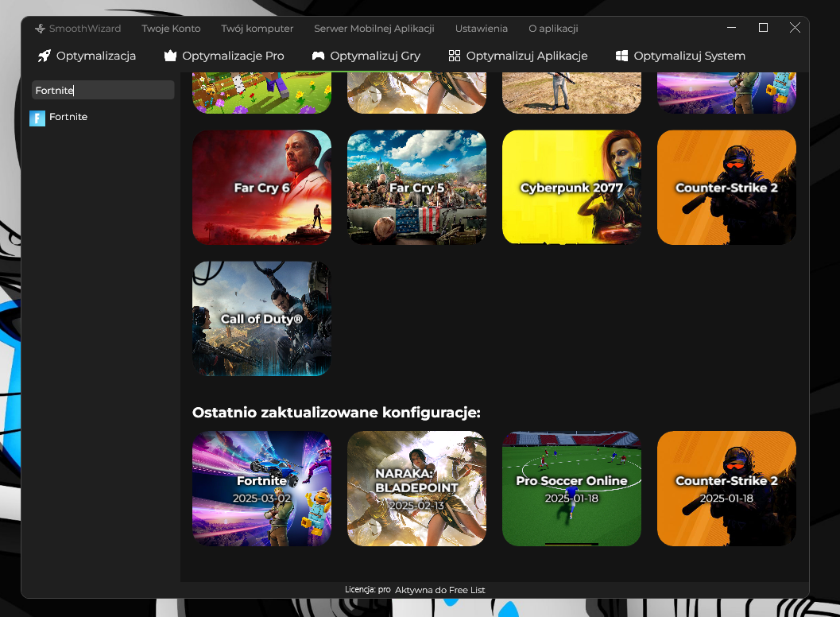Viewport: 840px width, 617px height.
Task: Open the Cyberpunk 2077 game card
Action: 571,188
